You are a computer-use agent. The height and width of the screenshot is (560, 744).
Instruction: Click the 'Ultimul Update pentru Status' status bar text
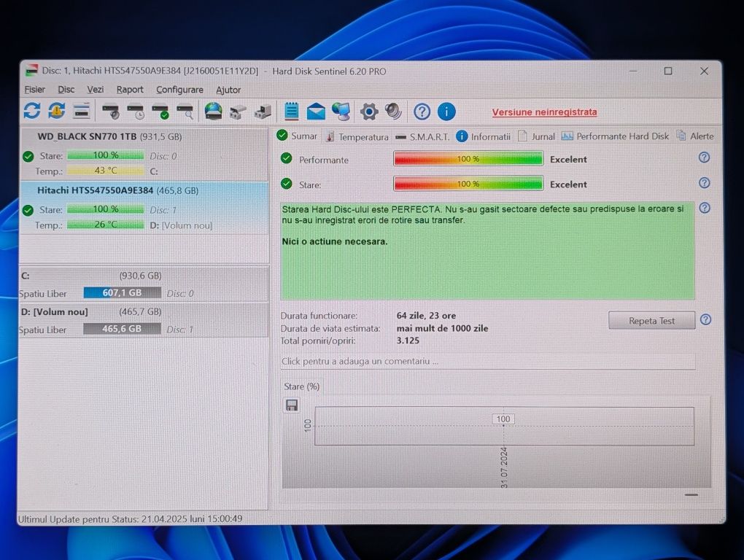click(130, 518)
